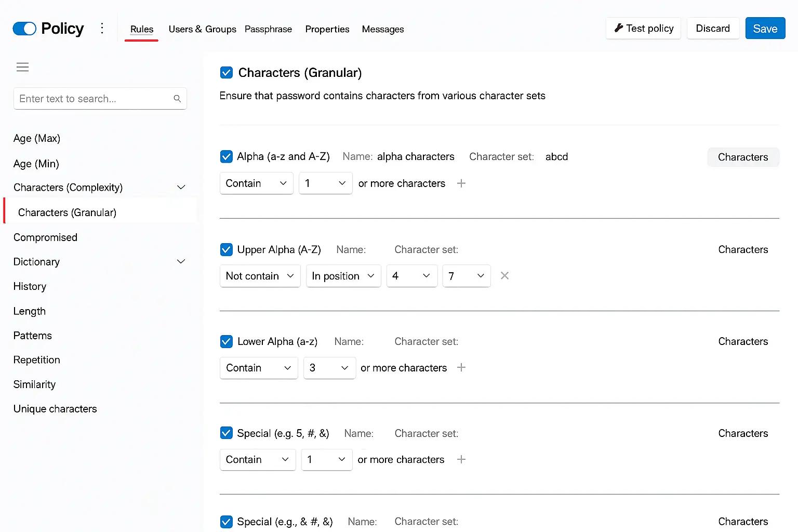The height and width of the screenshot is (532, 798).
Task: Select Age (Max) rule in sidebar
Action: pyautogui.click(x=37, y=138)
